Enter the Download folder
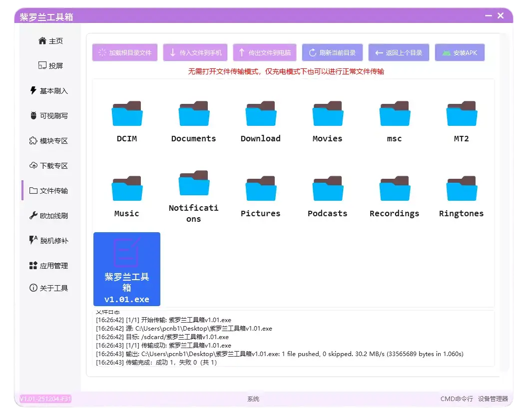The width and height of the screenshot is (529, 420). tap(260, 120)
